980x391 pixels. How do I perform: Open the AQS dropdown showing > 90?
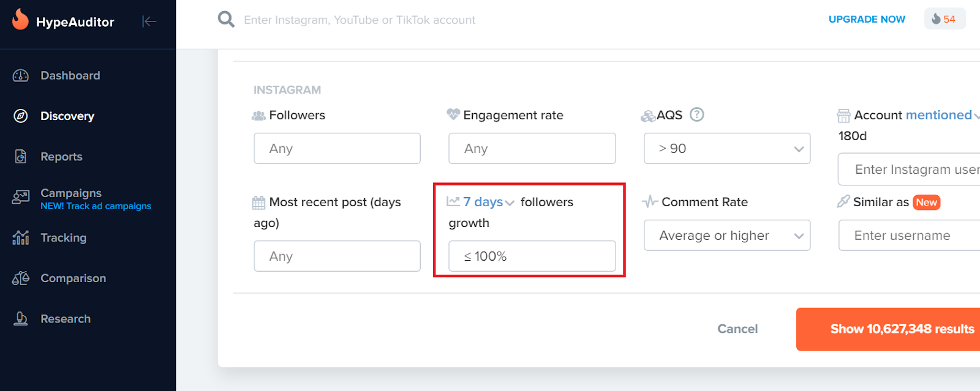point(726,149)
